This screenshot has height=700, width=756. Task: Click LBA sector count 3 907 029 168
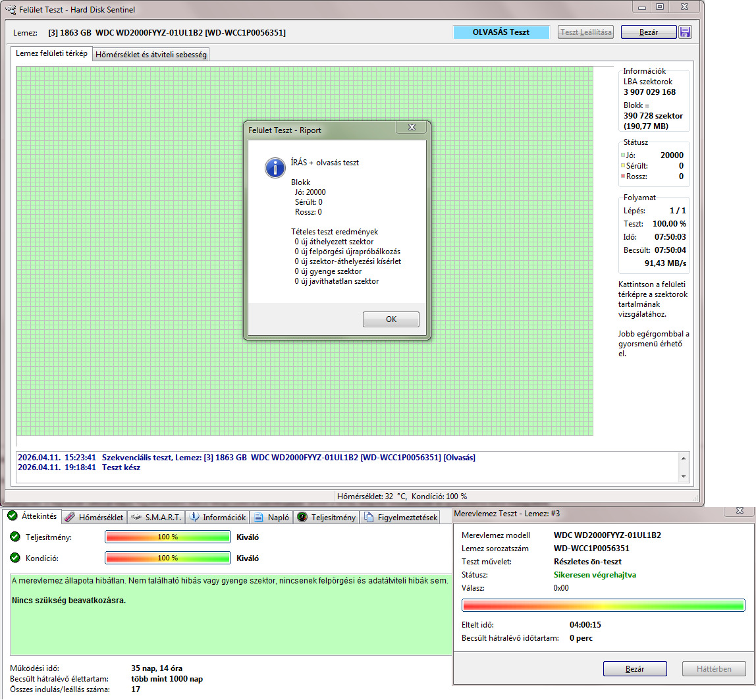pyautogui.click(x=649, y=92)
